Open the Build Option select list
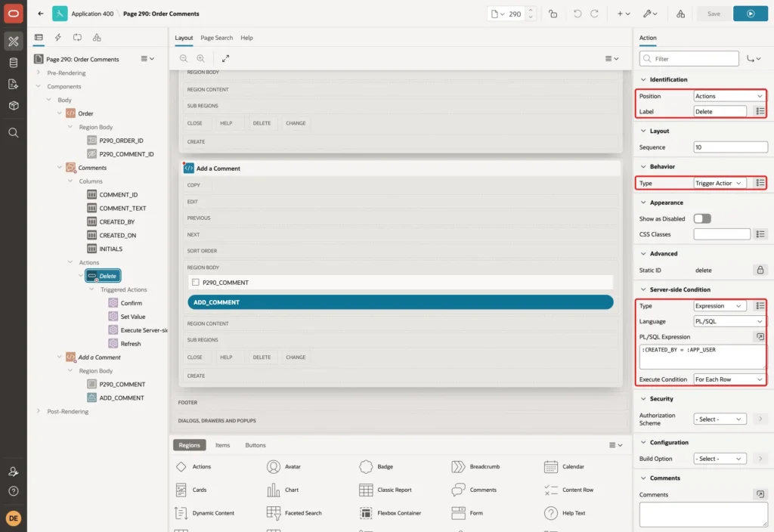Image resolution: width=774 pixels, height=532 pixels. pyautogui.click(x=720, y=459)
